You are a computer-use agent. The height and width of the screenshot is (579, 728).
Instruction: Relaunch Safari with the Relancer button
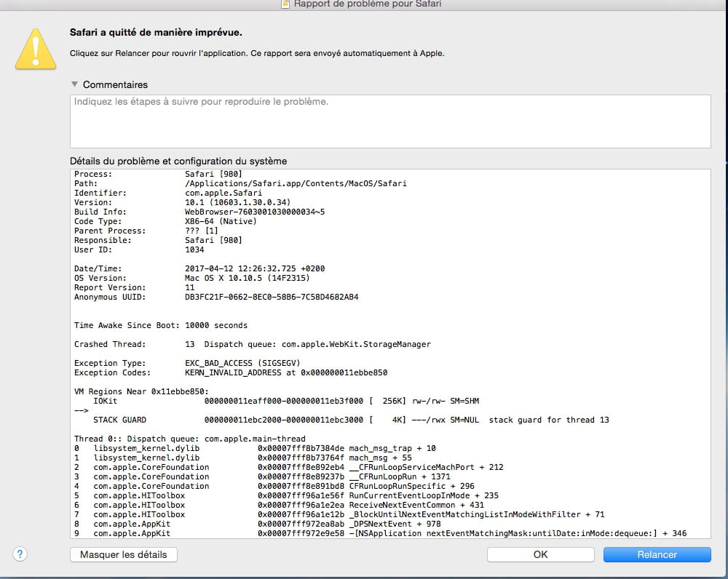pyautogui.click(x=657, y=554)
